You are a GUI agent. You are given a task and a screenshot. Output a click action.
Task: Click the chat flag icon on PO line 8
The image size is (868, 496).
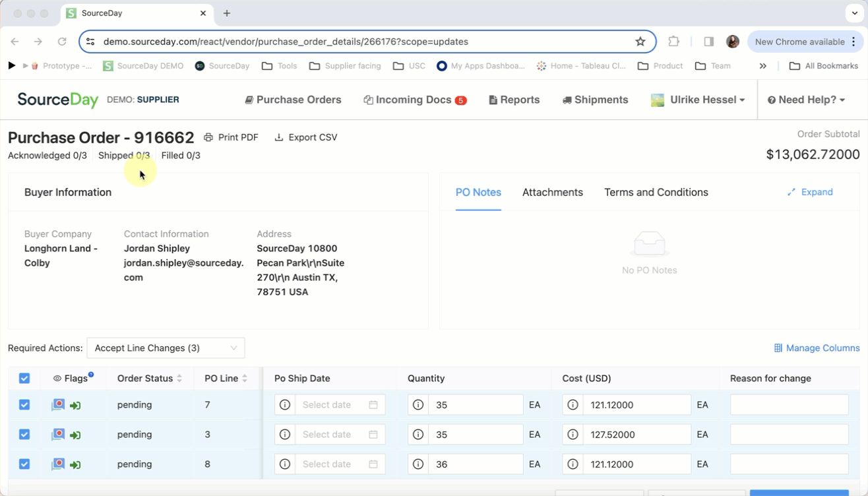pyautogui.click(x=58, y=464)
